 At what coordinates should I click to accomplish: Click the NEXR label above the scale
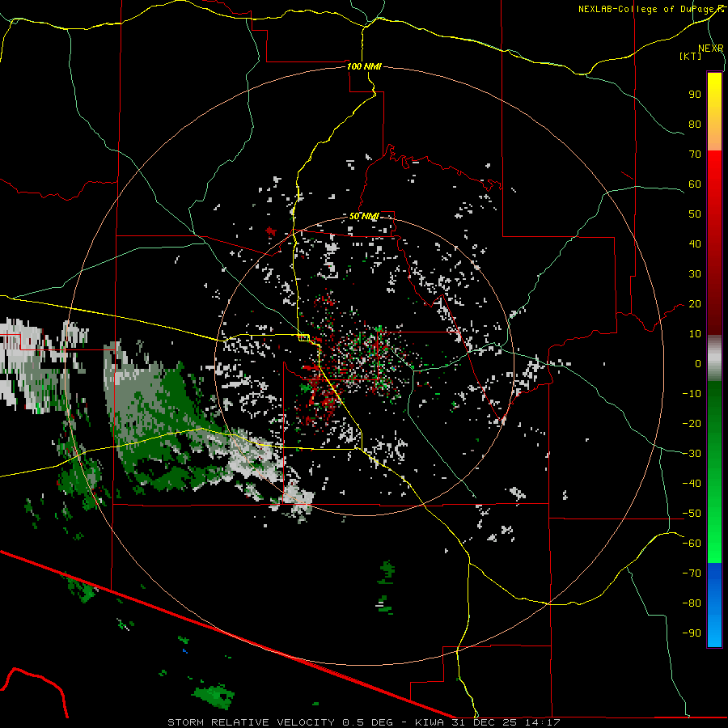(x=711, y=49)
